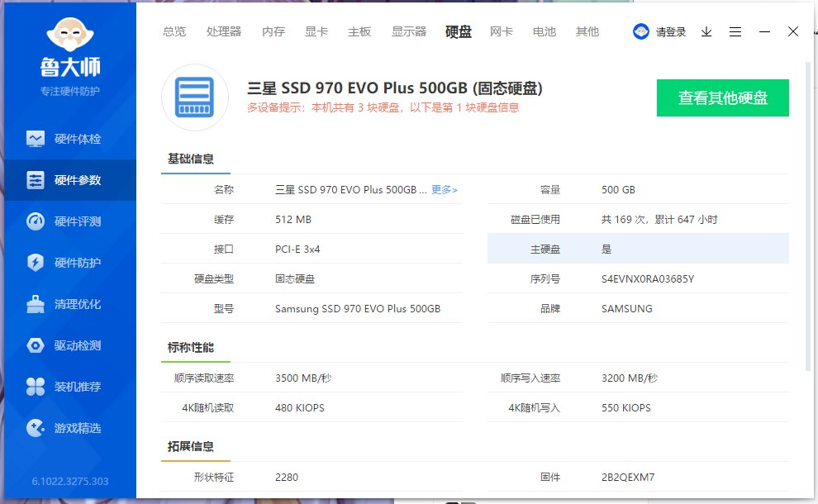
Task: Click the large hard disk drive icon
Action: coord(195,97)
